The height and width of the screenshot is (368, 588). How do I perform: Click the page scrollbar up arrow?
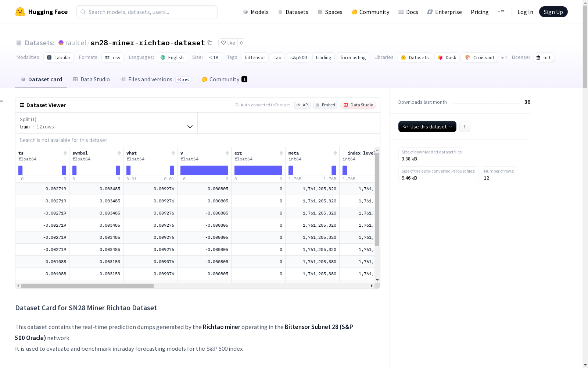click(x=585, y=3)
